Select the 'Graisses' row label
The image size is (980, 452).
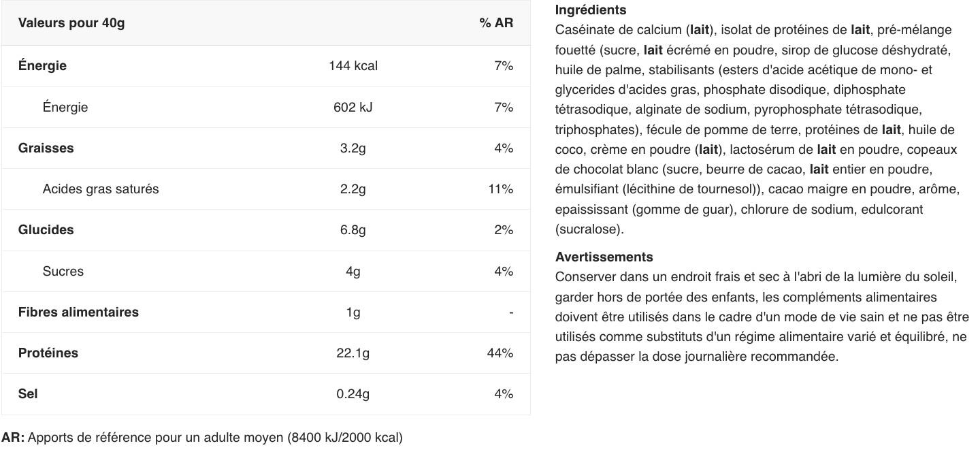point(46,148)
